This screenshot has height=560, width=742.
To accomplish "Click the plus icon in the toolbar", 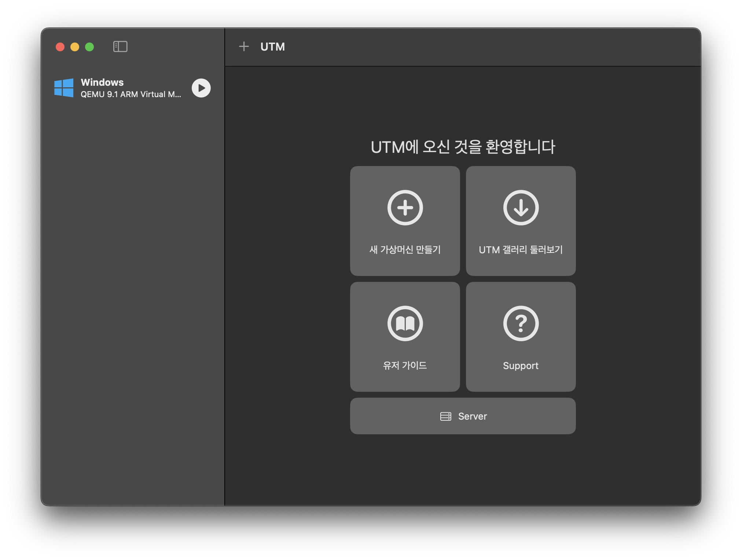I will click(x=244, y=47).
